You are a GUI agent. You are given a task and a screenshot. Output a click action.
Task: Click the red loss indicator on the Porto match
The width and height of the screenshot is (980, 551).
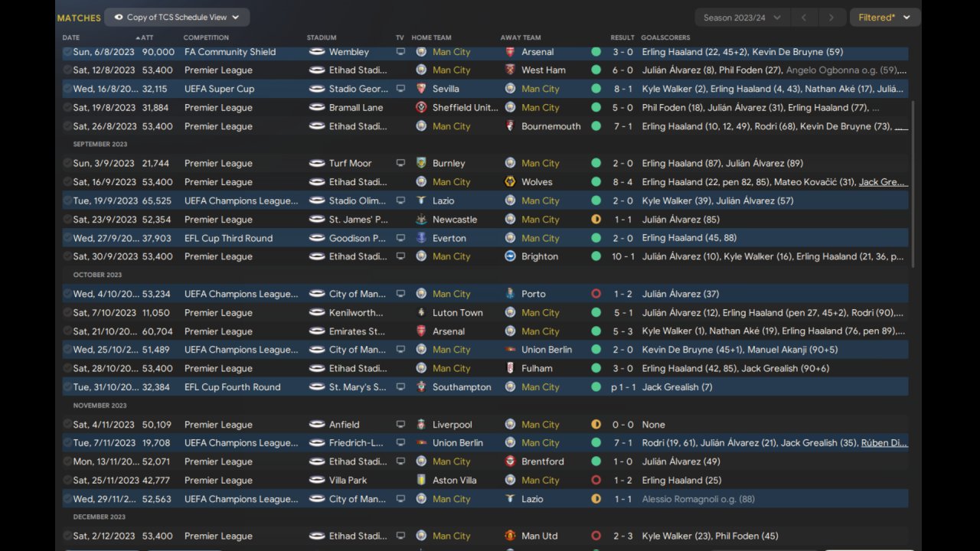tap(596, 294)
